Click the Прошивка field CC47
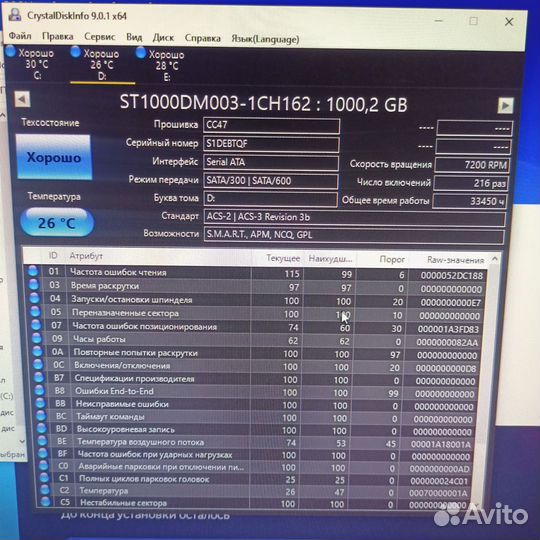This screenshot has height=540, width=540. 271,125
